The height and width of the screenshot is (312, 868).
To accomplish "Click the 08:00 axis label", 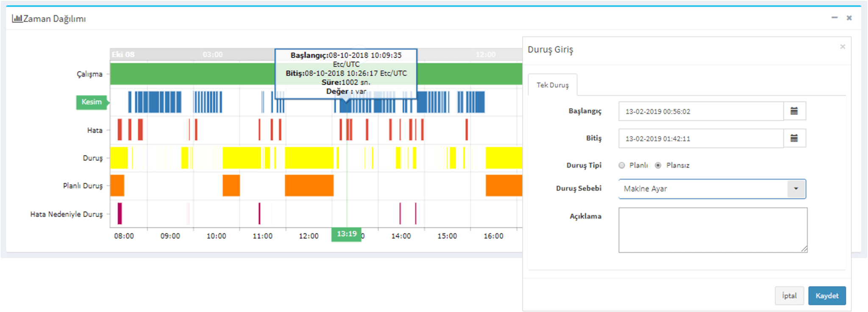I will tap(124, 236).
